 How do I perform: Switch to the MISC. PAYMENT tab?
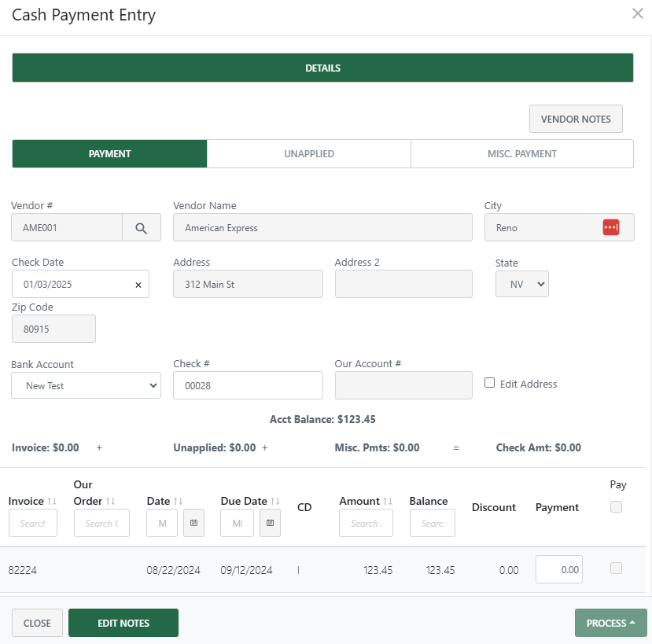pyautogui.click(x=521, y=153)
